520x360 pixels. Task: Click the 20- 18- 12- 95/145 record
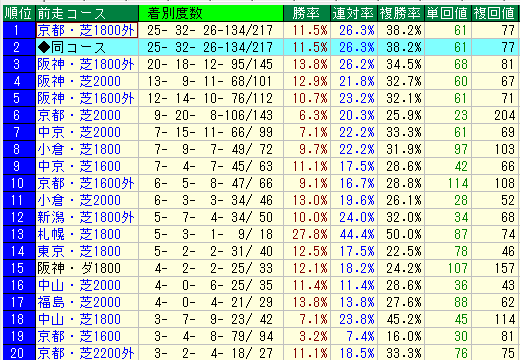click(210, 64)
